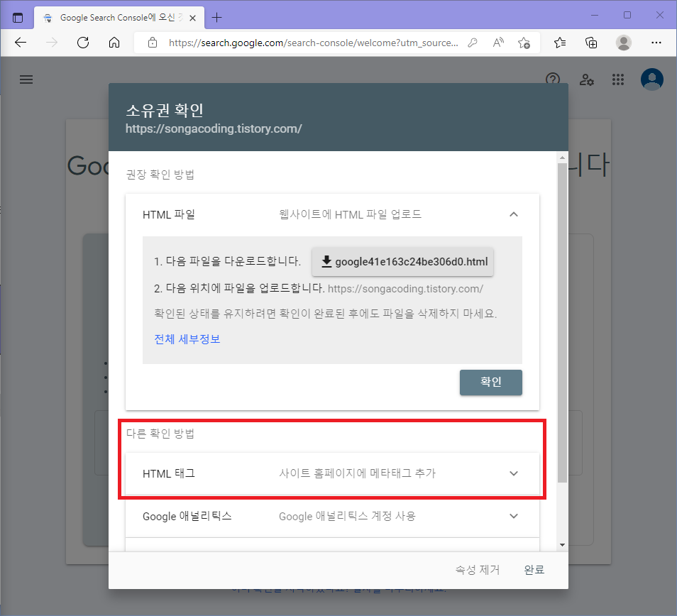Image resolution: width=677 pixels, height=616 pixels.
Task: Expand the HTML 태그 verification method
Action: [x=332, y=473]
